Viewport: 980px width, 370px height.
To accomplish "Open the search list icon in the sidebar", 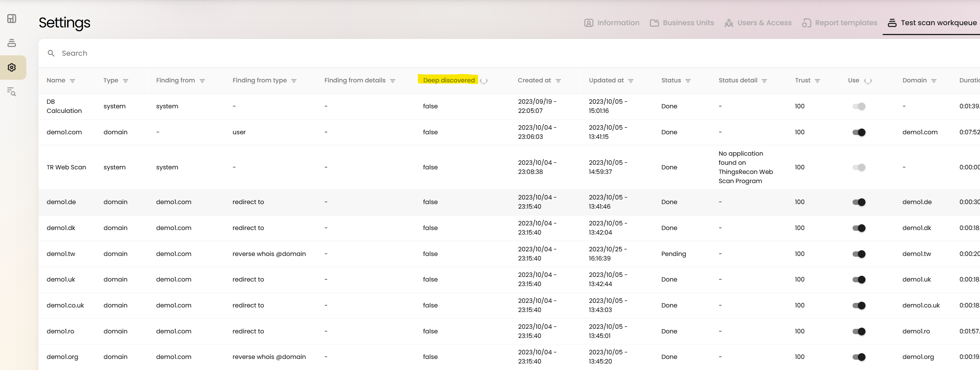I will [x=12, y=92].
